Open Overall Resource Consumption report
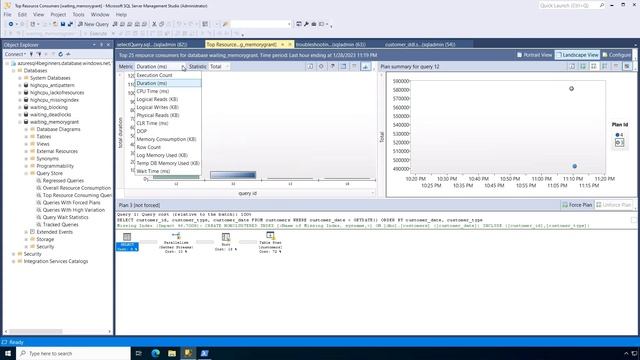Screen dimensions: 640x360 coord(77,188)
